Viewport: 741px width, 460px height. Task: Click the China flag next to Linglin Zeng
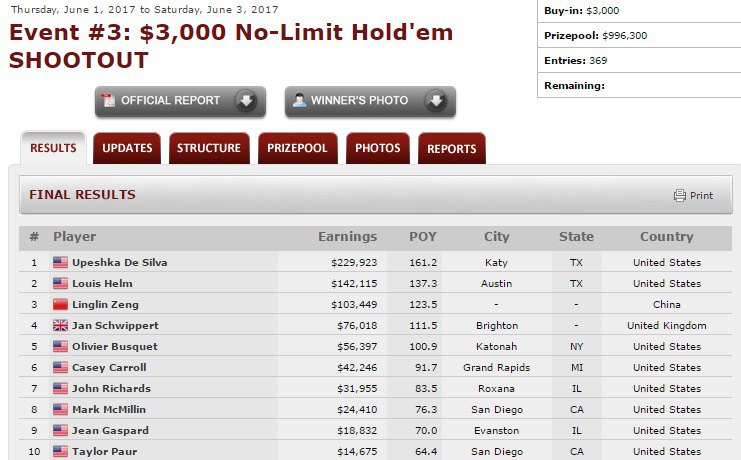pos(60,304)
